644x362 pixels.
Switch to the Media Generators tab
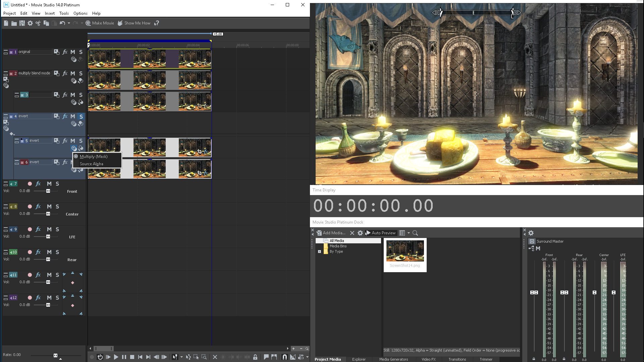tap(393, 359)
